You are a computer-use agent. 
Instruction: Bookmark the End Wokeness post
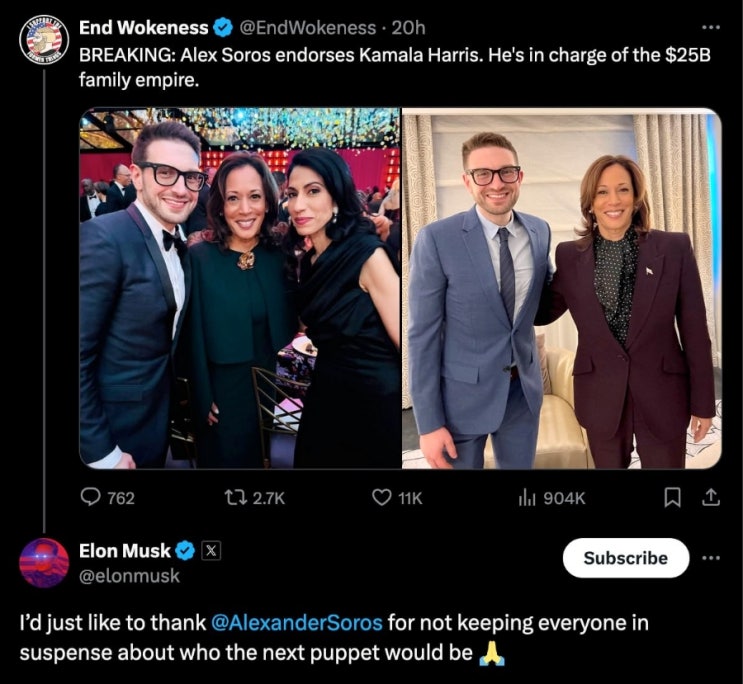[673, 497]
